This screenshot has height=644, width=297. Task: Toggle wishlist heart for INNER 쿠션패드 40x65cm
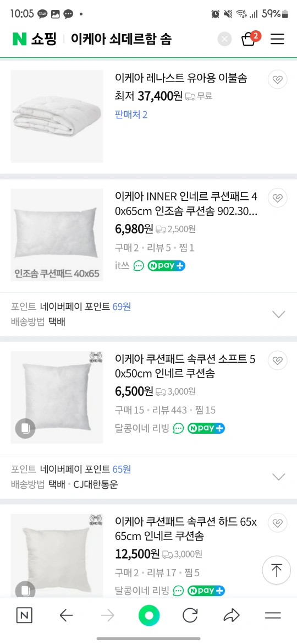pos(278,198)
